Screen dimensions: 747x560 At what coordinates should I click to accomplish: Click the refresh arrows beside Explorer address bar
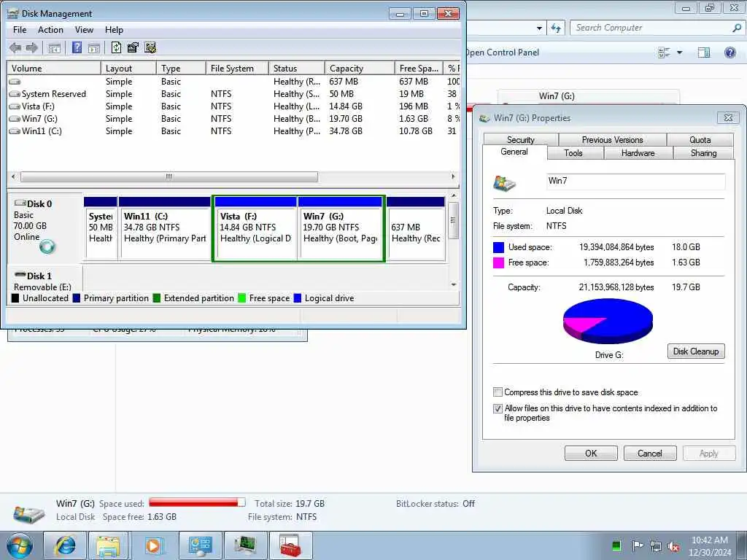tap(556, 28)
